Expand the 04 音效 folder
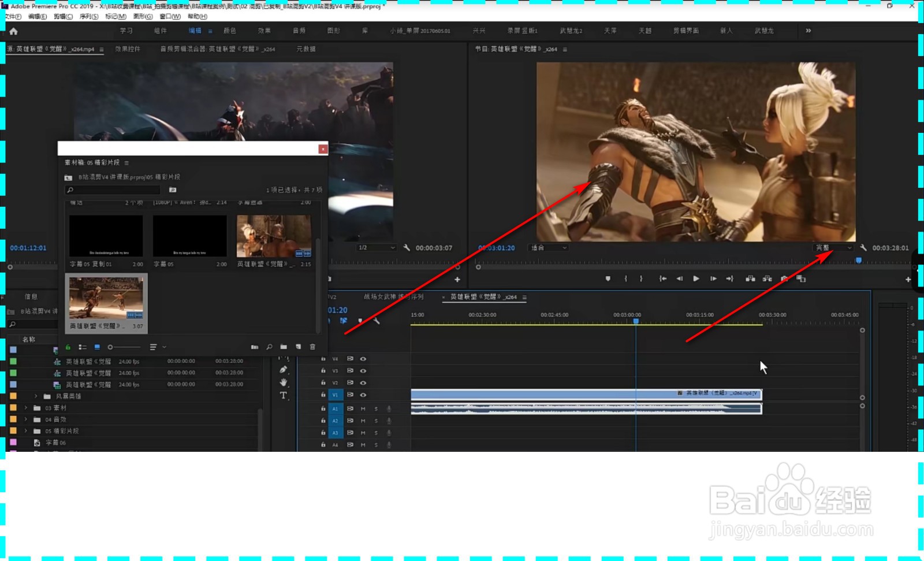Viewport: 924px width, 561px height. [25, 419]
